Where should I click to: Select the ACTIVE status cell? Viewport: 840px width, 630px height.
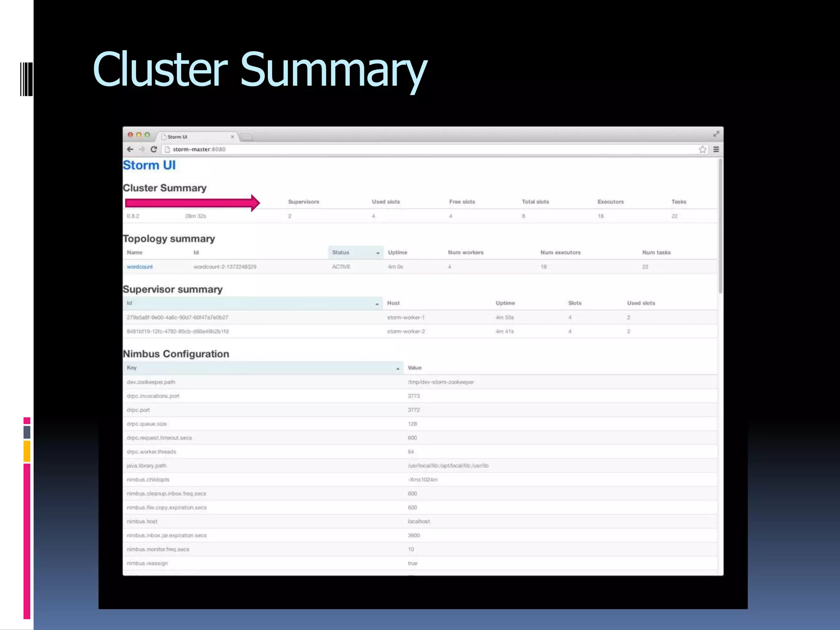[341, 267]
